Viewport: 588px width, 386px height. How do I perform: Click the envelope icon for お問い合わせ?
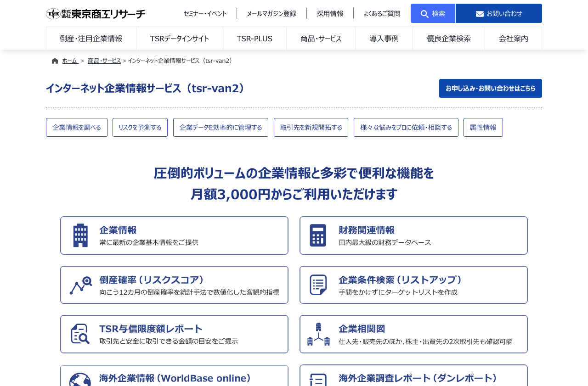[x=479, y=13]
